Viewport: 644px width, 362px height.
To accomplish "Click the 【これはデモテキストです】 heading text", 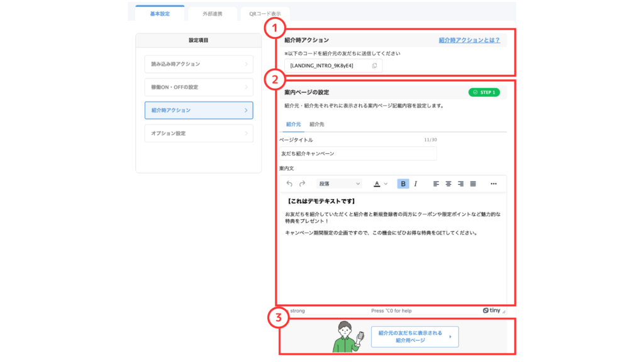I will pos(321,201).
